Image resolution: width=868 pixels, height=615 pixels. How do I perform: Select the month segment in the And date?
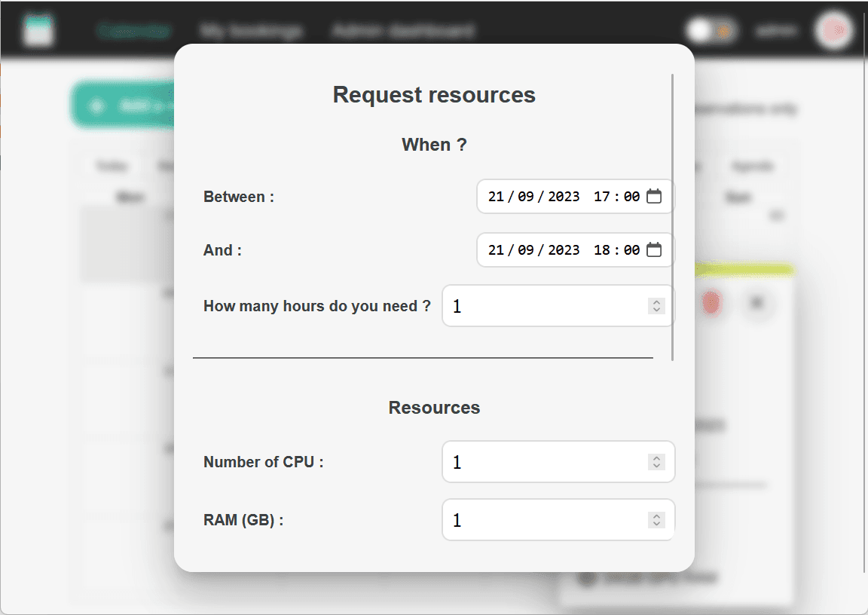click(525, 249)
